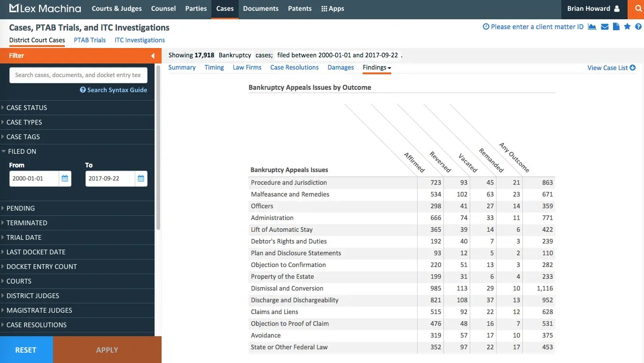The height and width of the screenshot is (363, 644).
Task: Expand the DISTRICT JUDGES filter section
Action: click(x=33, y=296)
